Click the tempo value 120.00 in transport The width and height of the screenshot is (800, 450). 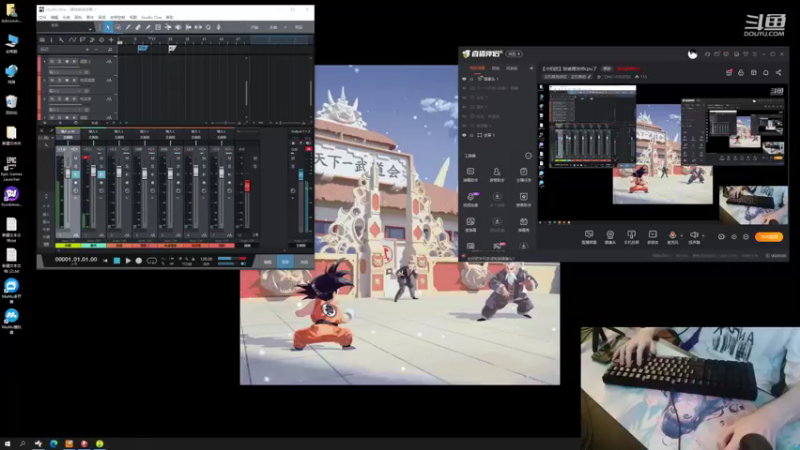(206, 259)
